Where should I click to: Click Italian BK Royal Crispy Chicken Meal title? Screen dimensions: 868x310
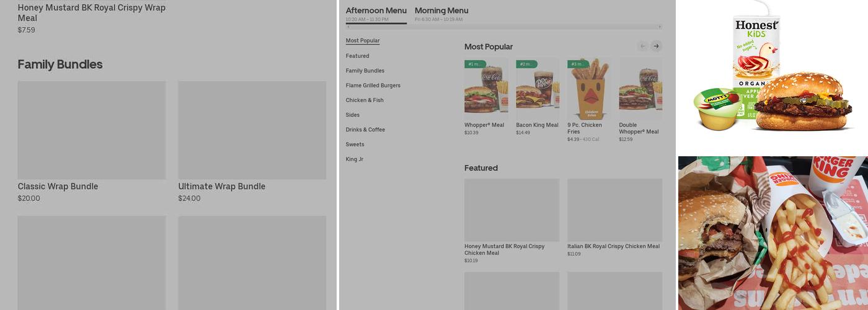(x=613, y=246)
